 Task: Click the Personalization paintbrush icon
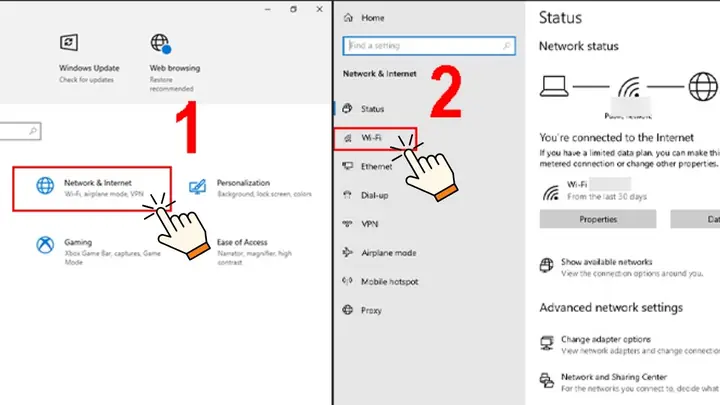click(x=197, y=187)
